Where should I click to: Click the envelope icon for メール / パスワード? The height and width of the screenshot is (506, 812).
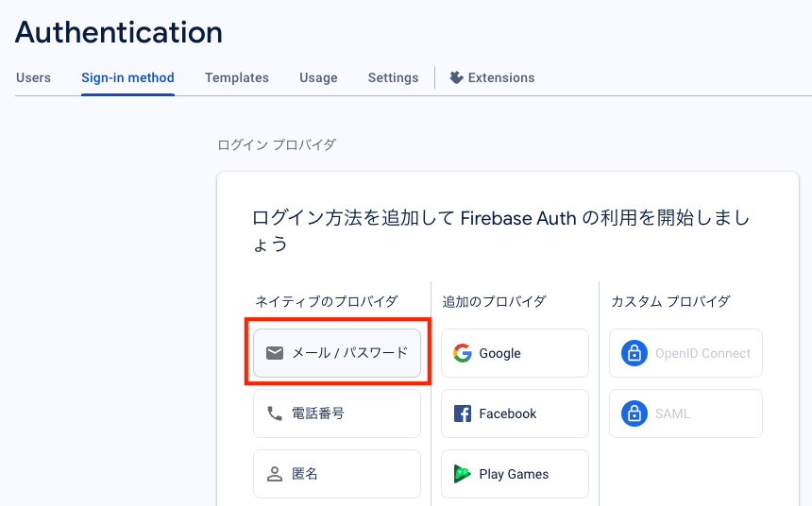(275, 353)
